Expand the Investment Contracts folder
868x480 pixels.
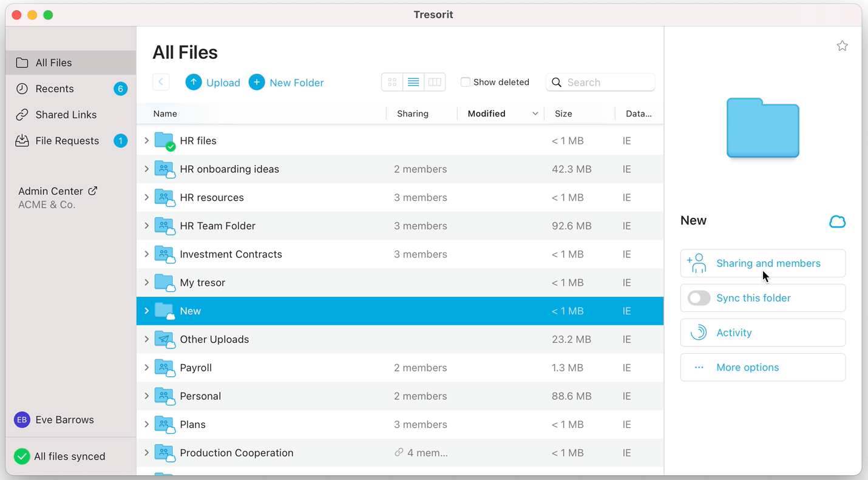pos(146,254)
